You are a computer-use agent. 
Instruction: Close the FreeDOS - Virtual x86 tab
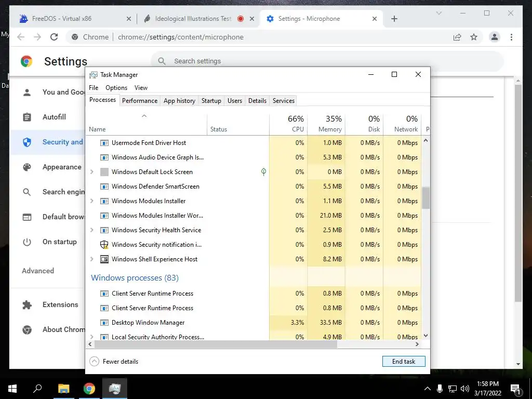tap(129, 19)
